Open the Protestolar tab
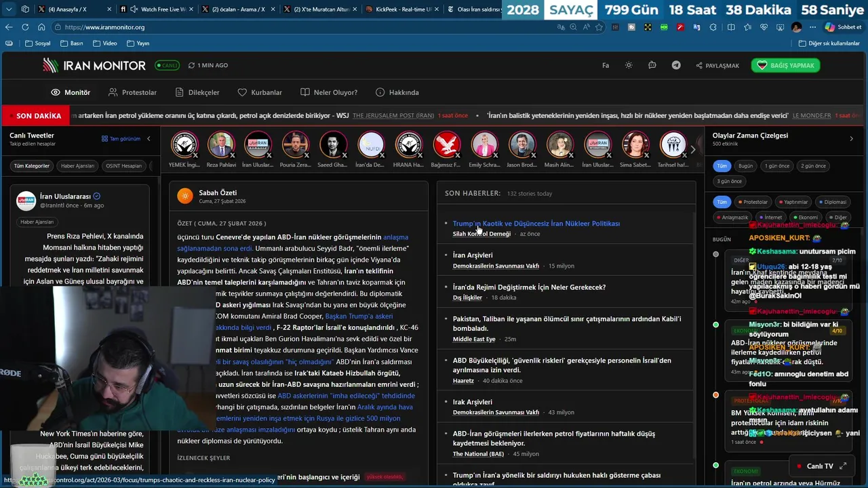 [x=132, y=92]
